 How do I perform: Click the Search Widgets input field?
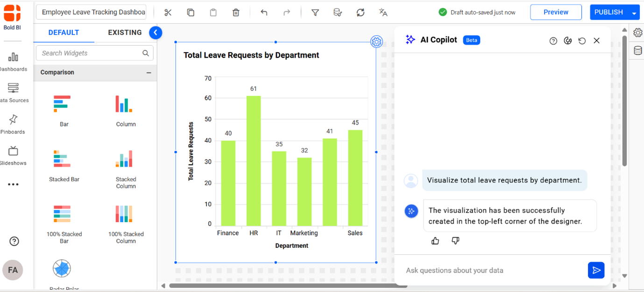[91, 53]
